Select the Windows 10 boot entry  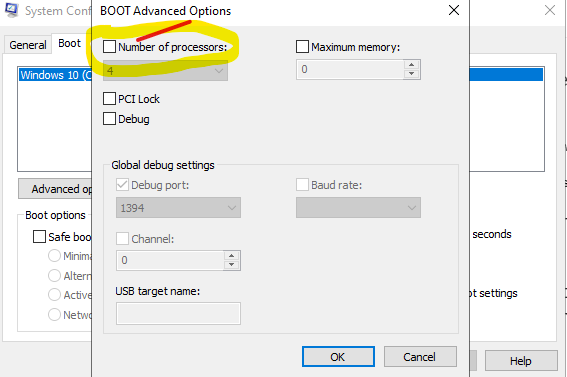(55, 75)
